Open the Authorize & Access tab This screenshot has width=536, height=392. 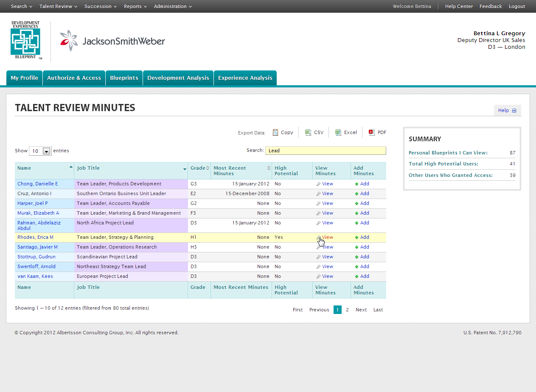tap(74, 78)
